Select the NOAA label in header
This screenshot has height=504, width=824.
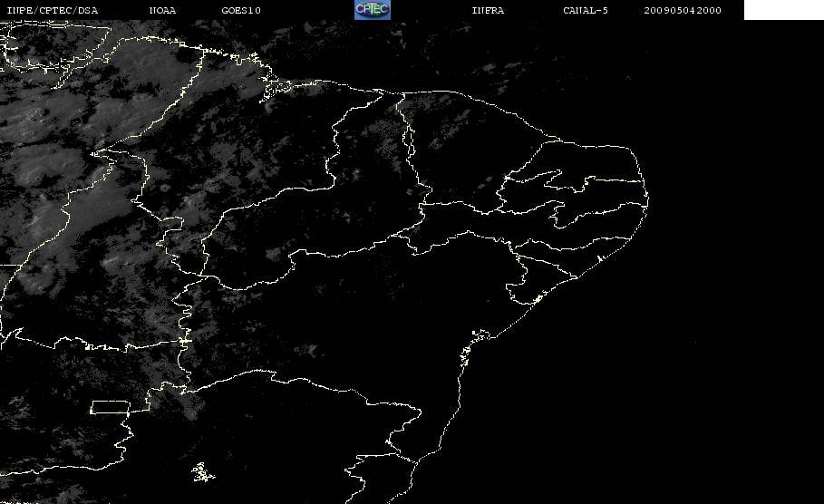(x=162, y=10)
